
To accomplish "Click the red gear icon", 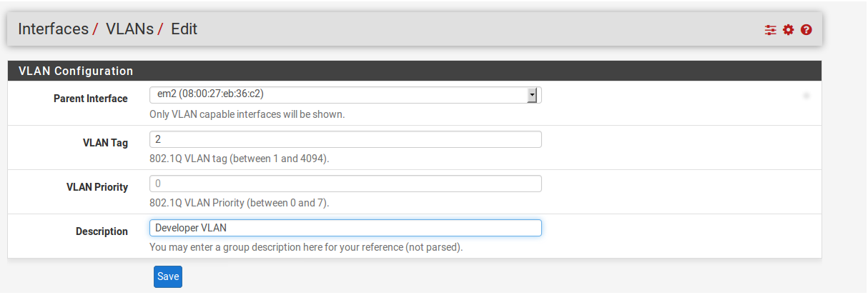I will [789, 30].
